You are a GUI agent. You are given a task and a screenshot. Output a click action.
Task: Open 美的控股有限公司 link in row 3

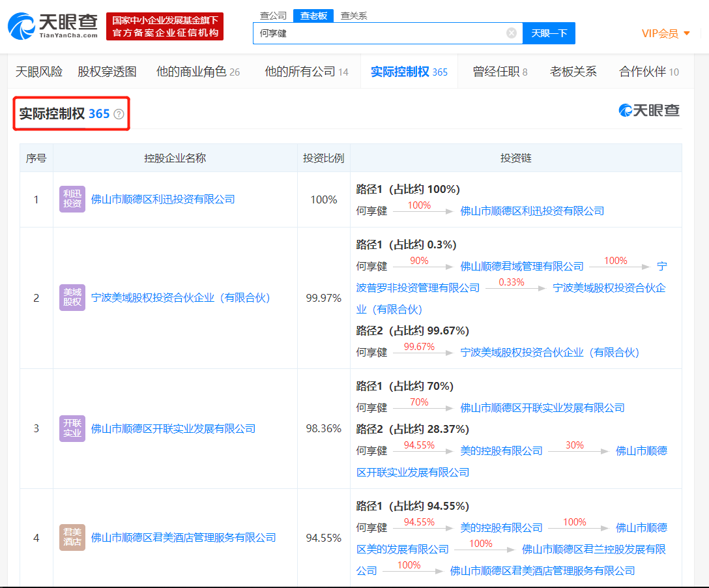(x=501, y=451)
